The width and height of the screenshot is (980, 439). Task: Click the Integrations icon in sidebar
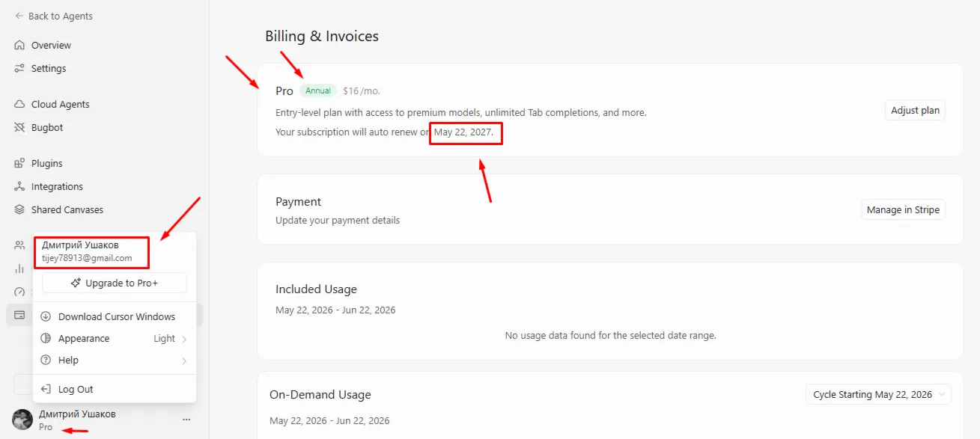[19, 187]
